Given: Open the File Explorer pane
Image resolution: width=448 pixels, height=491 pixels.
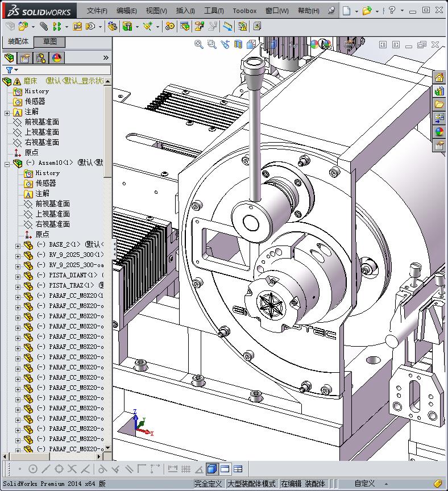Looking at the screenshot, I should (x=439, y=104).
